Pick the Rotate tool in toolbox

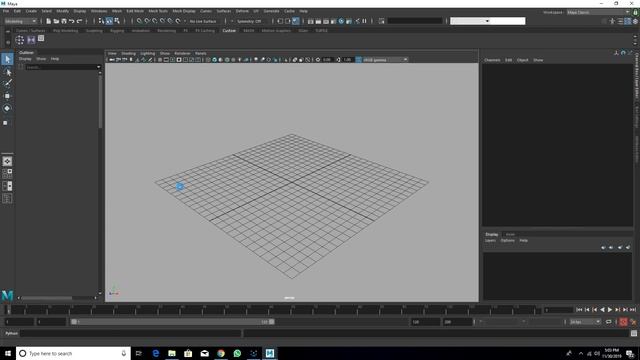click(x=7, y=108)
